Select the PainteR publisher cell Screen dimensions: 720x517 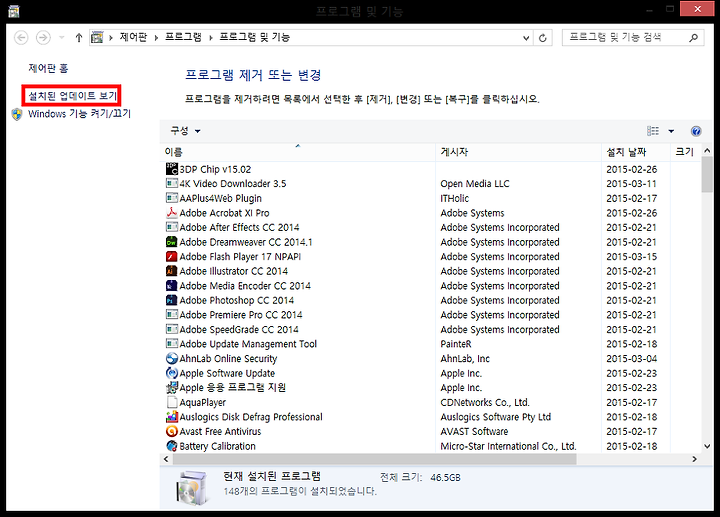(x=456, y=344)
